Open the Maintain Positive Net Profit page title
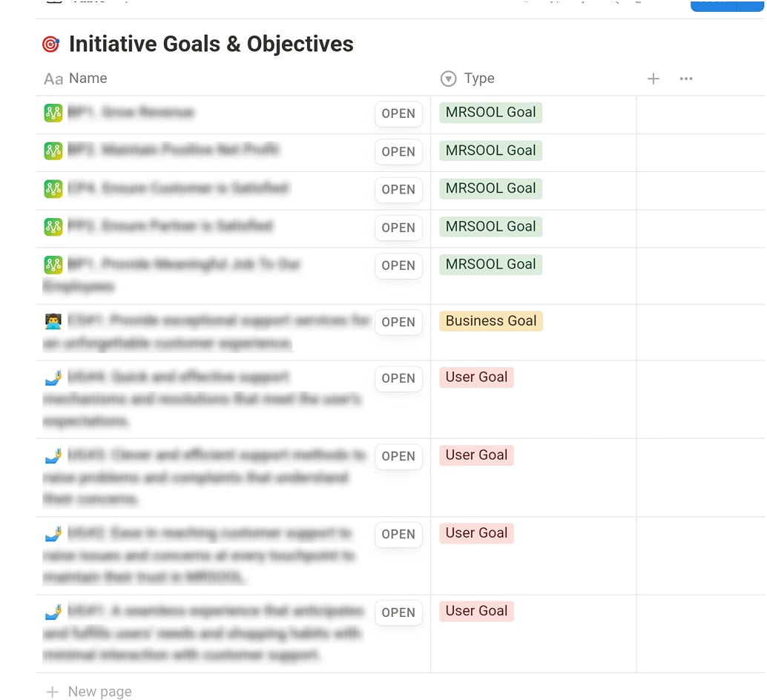Image resolution: width=767 pixels, height=700 pixels. (x=190, y=151)
